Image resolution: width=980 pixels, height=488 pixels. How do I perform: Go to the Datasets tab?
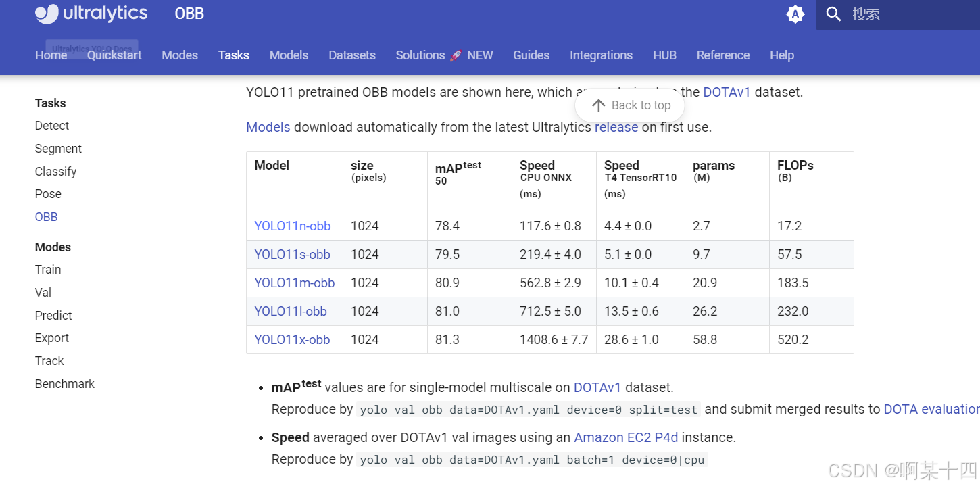pyautogui.click(x=352, y=55)
